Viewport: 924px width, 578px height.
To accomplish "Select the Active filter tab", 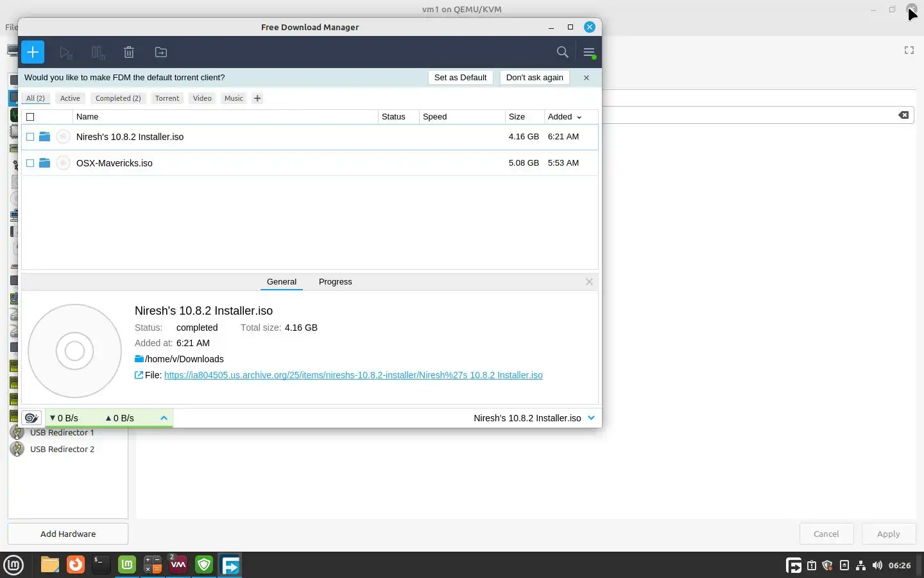I will tap(70, 98).
